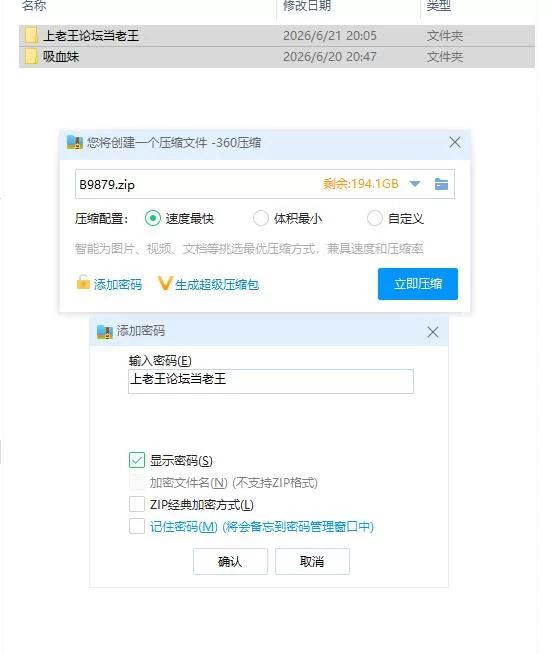The width and height of the screenshot is (552, 654).
Task: Select the 体积最小 compression option
Action: click(261, 218)
